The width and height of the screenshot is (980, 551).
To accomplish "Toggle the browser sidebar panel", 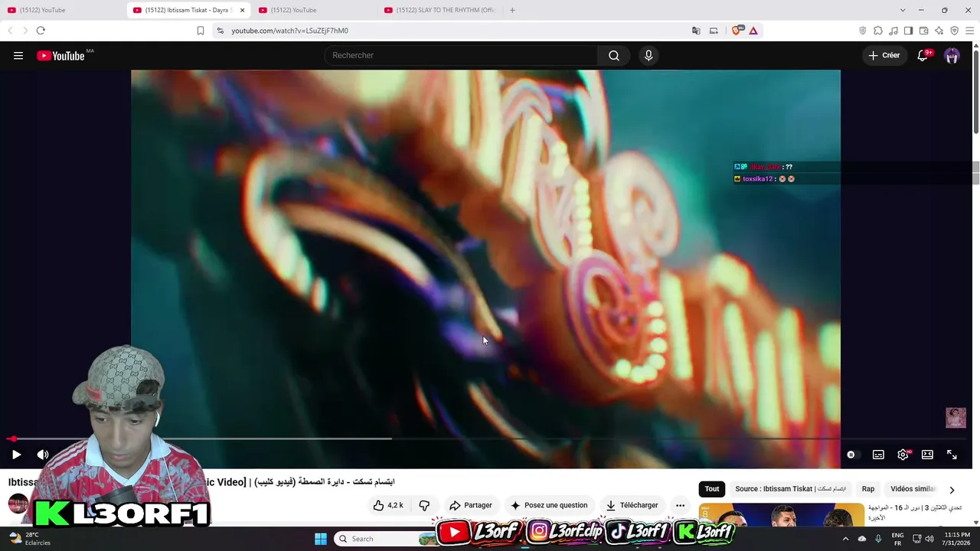I will 908,31.
